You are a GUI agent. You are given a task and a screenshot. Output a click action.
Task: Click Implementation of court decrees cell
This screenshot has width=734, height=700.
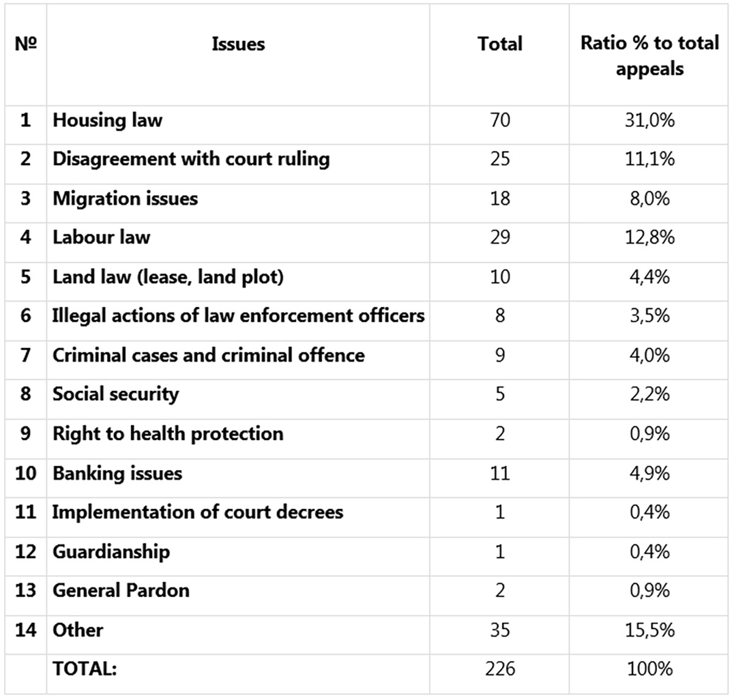tap(198, 512)
